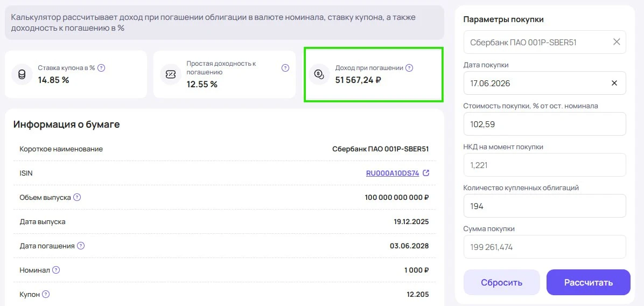Click the Информация о бумаге heading
The width and height of the screenshot is (644, 306).
coord(67,124)
